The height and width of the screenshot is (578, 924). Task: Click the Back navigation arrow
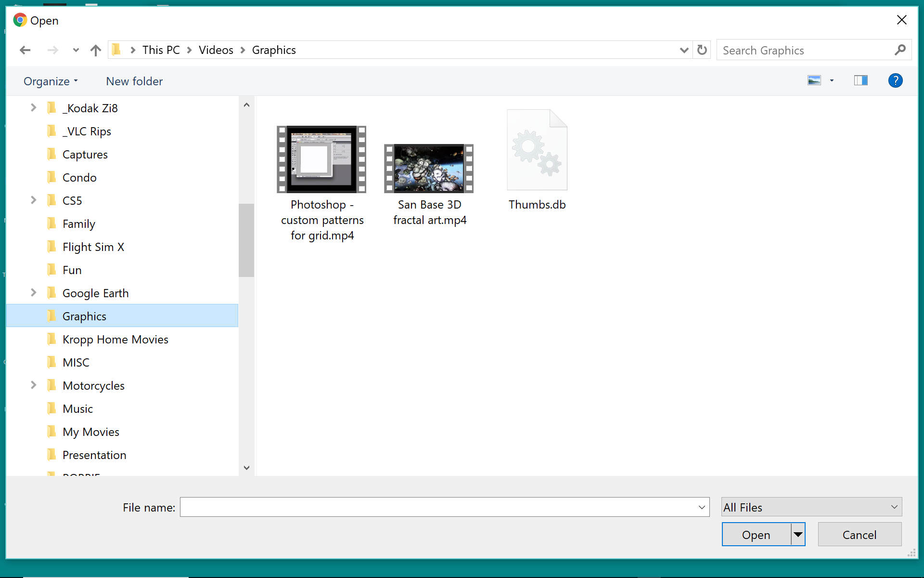click(25, 50)
